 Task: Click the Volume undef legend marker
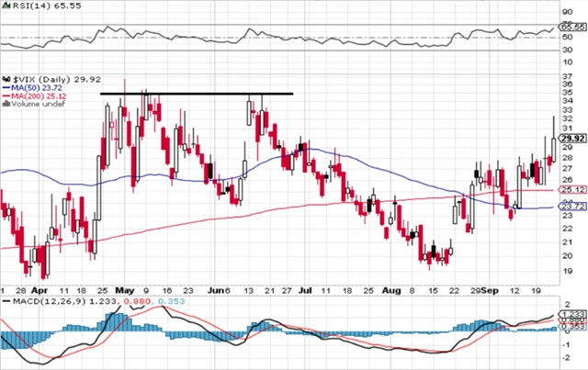point(5,104)
